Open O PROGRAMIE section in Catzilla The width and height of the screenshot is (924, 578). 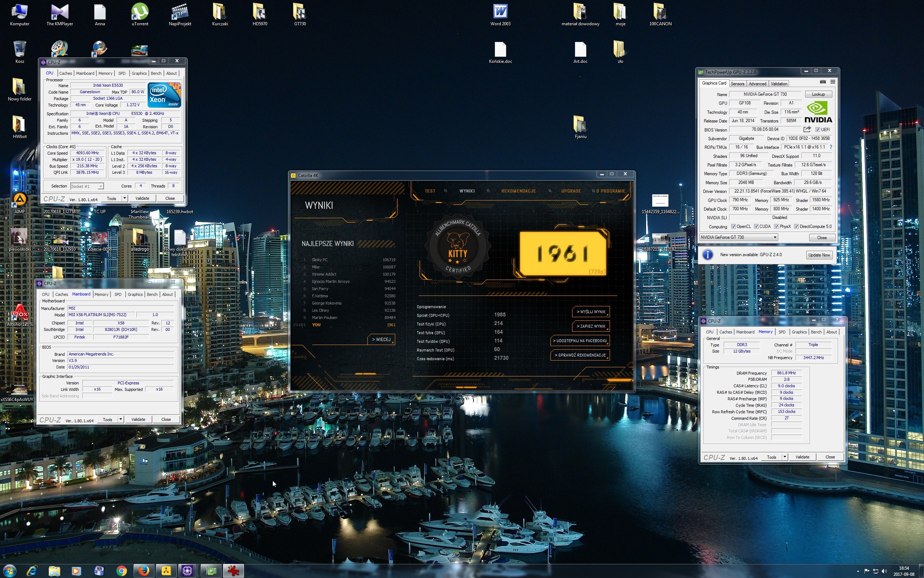point(611,191)
